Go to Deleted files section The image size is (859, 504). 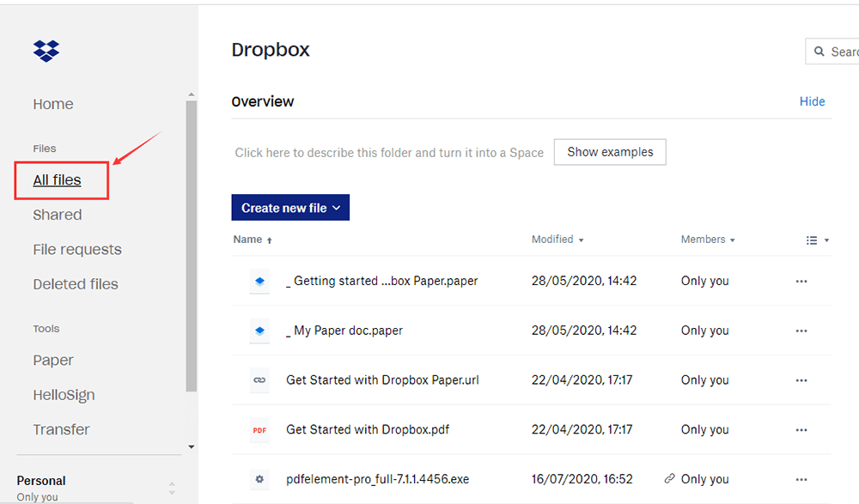point(76,284)
